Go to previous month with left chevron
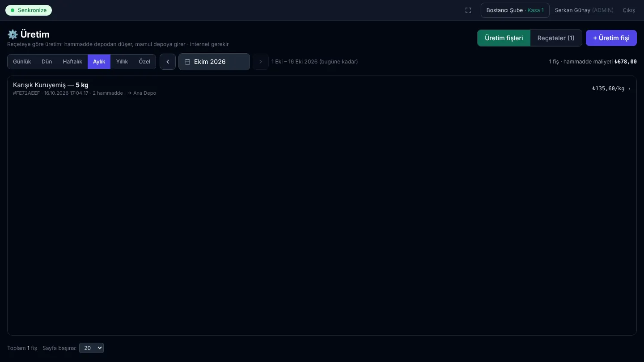 tap(168, 62)
